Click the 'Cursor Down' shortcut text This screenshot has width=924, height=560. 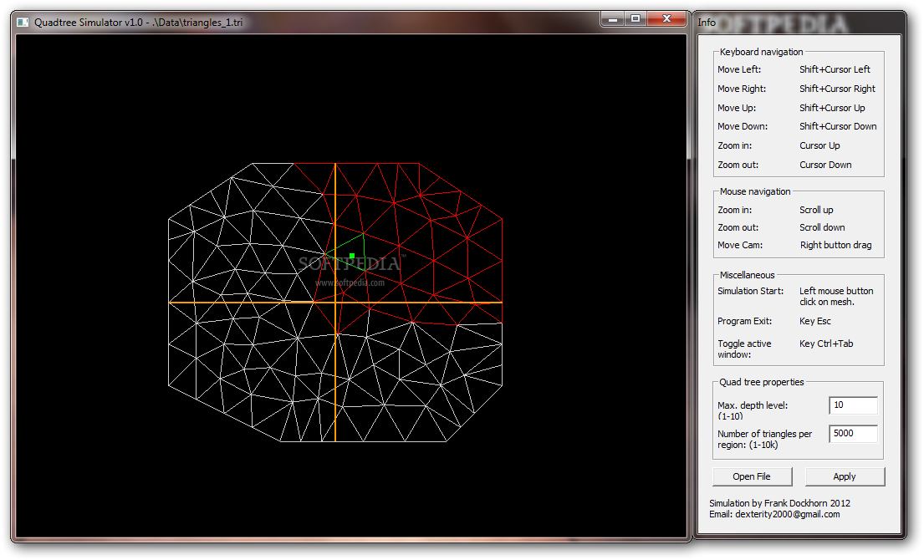[825, 165]
